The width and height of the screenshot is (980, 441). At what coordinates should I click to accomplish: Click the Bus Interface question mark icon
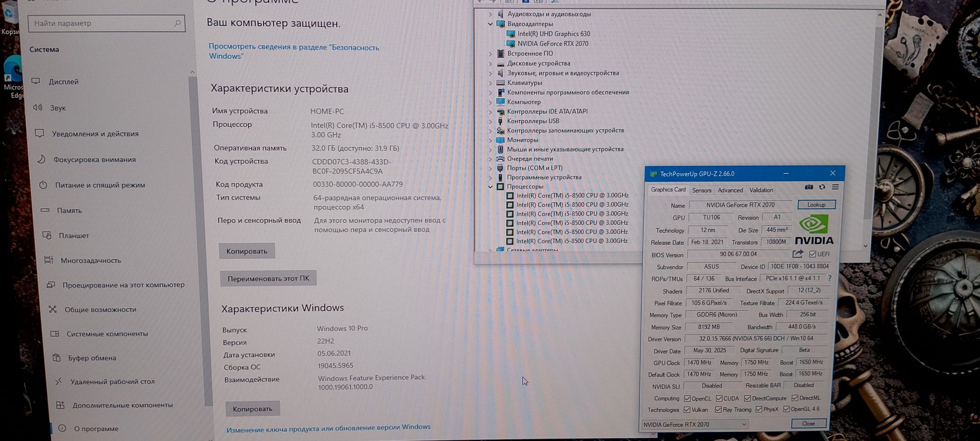pos(829,278)
